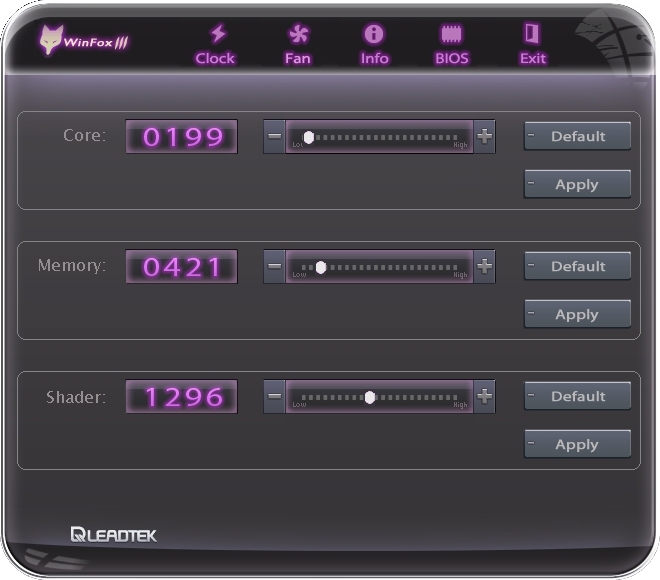Click the Low end of Shader slider

point(299,404)
